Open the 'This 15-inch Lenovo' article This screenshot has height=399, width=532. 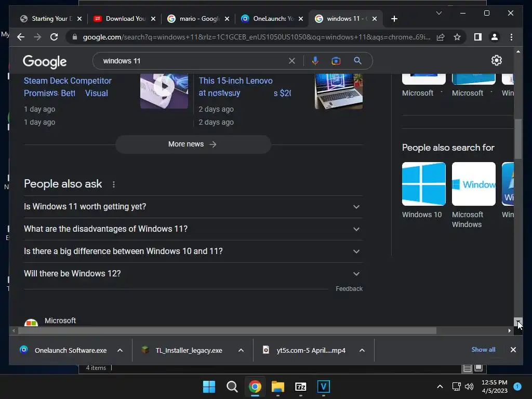[245, 87]
